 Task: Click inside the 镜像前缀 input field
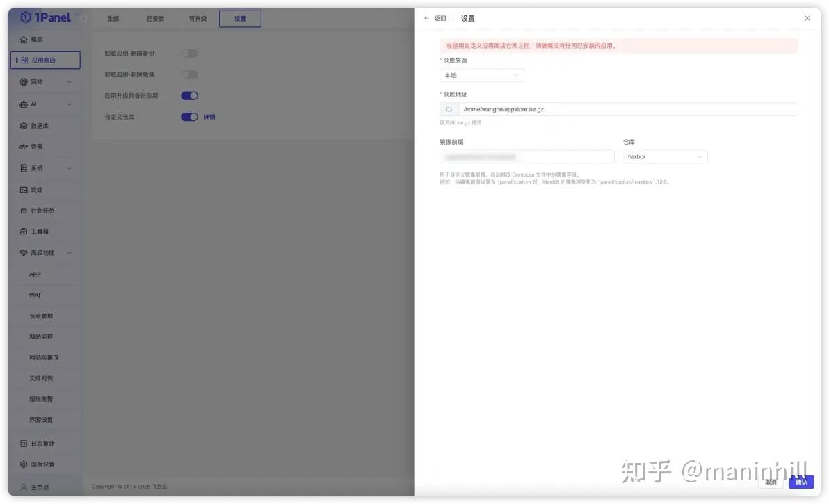[x=526, y=156]
